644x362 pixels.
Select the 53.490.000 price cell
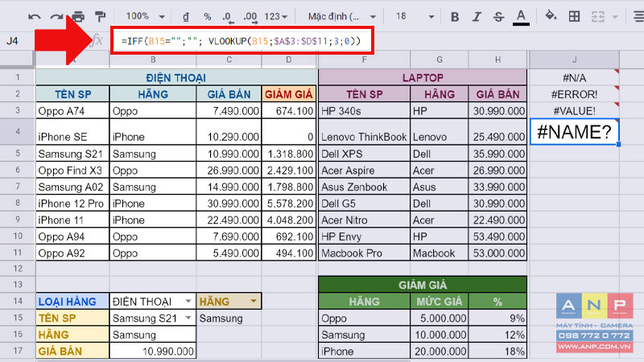coord(497,237)
